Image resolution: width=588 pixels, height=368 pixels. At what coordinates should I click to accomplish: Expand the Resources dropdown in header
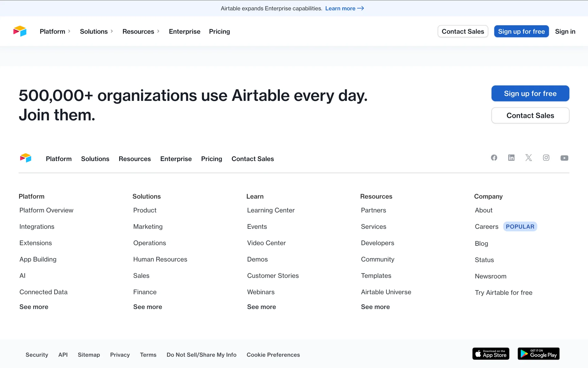point(141,31)
